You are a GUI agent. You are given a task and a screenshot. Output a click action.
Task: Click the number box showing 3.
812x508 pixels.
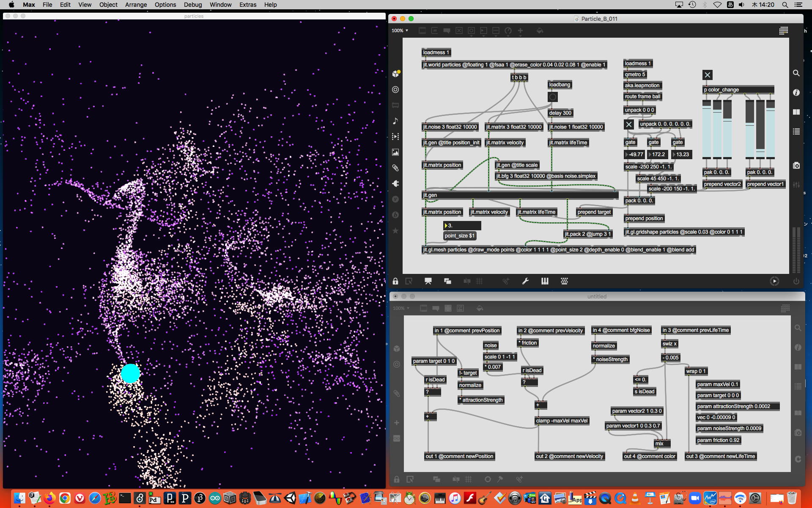point(462,226)
